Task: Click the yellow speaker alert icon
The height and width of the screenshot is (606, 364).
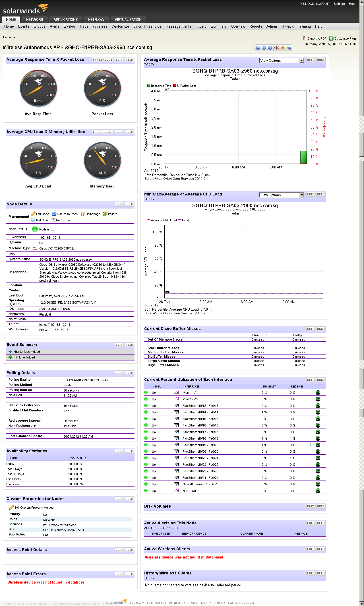Action: click(276, 48)
